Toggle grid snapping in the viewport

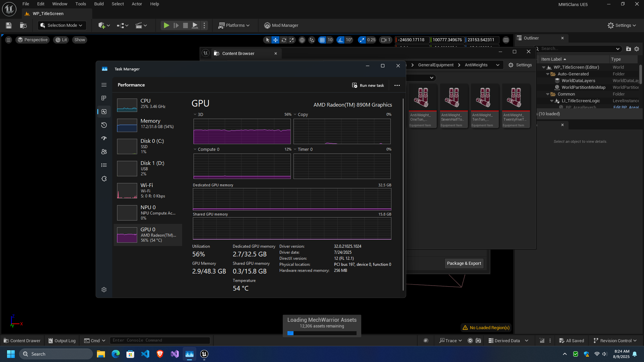coord(322,40)
